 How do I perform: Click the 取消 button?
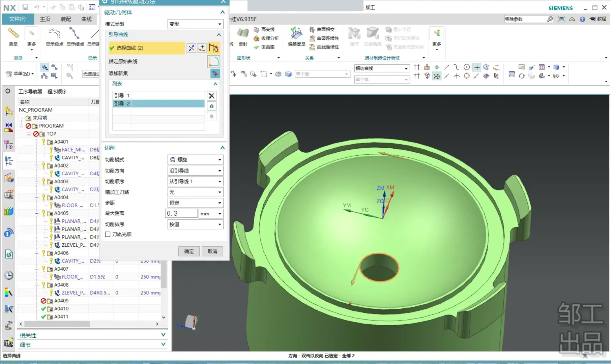(x=212, y=251)
